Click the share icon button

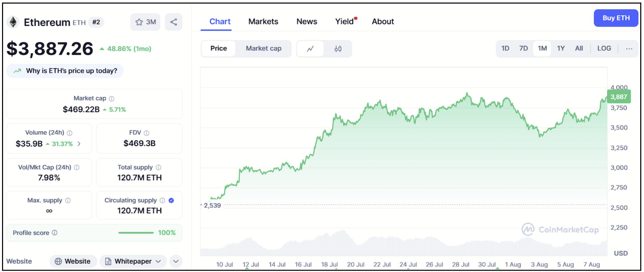coord(174,22)
